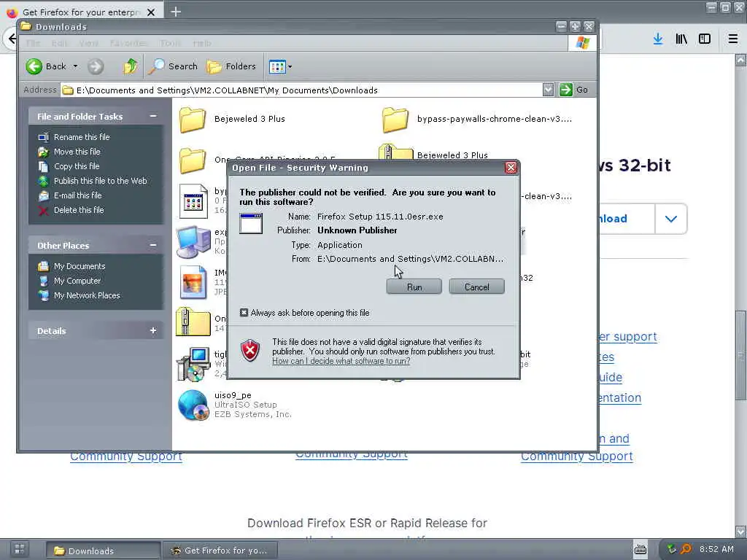
Task: Select the first Bejeweled 3 Plus folder icon
Action: (193, 119)
